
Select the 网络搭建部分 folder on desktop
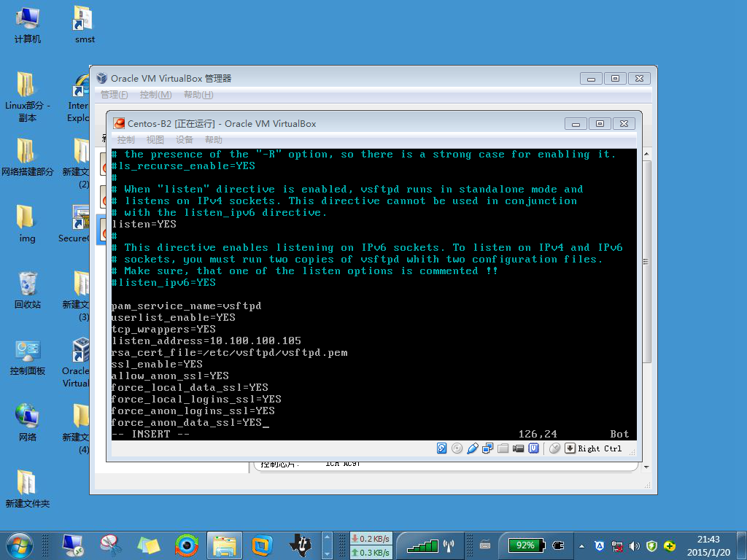point(27,157)
